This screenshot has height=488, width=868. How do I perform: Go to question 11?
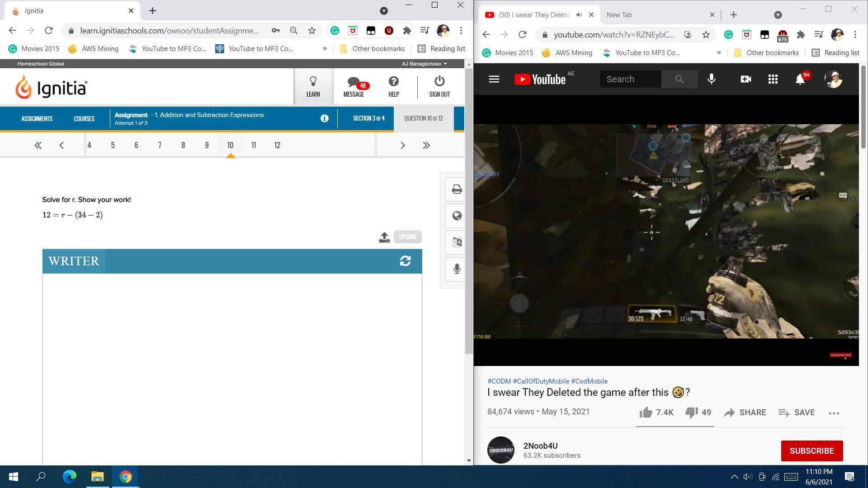(254, 145)
